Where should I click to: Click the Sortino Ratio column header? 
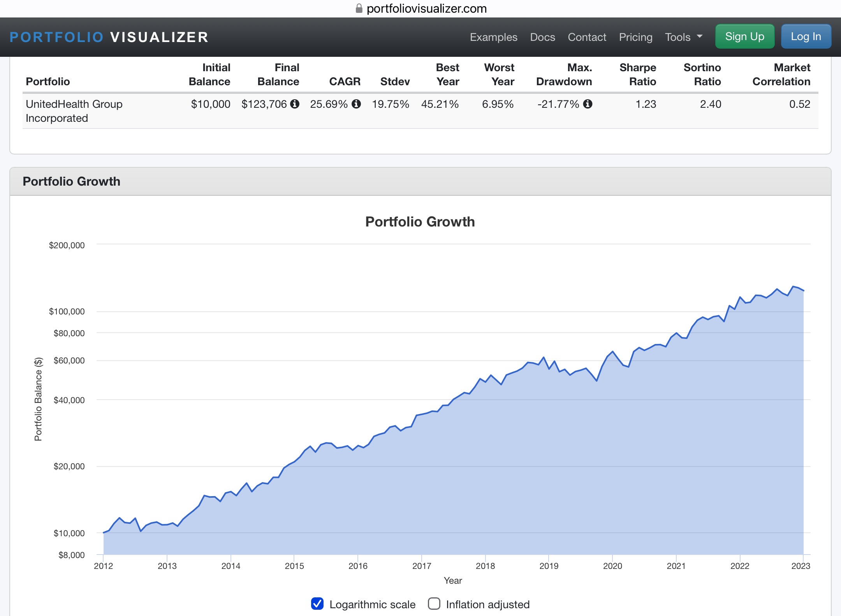pyautogui.click(x=702, y=74)
